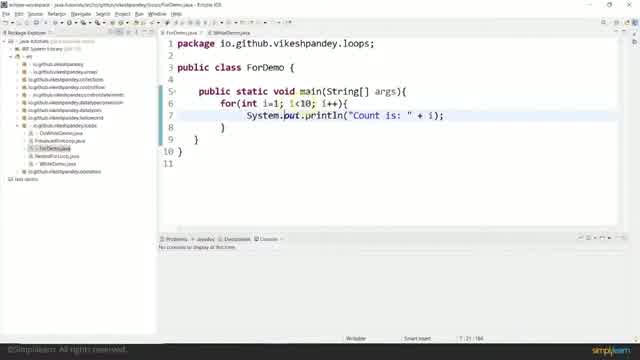Select the Package Explorer view tab
The height and width of the screenshot is (360, 640).
[26, 33]
